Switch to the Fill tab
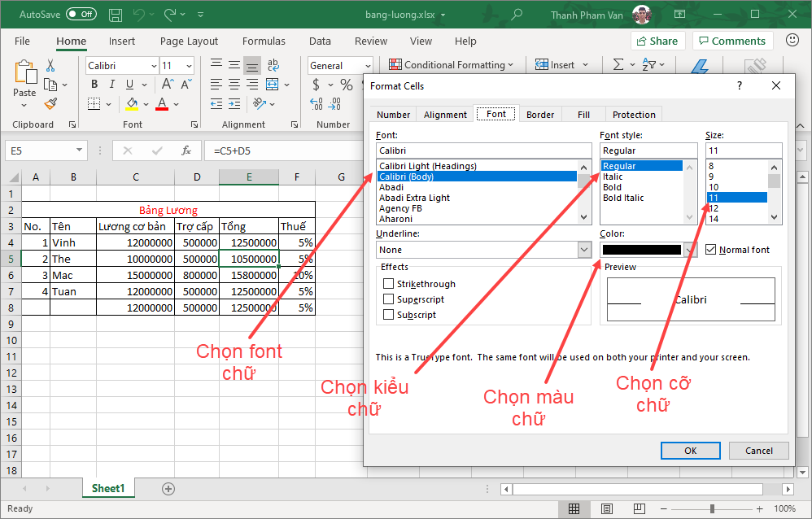Viewport: 812px width, 519px height. (x=583, y=115)
